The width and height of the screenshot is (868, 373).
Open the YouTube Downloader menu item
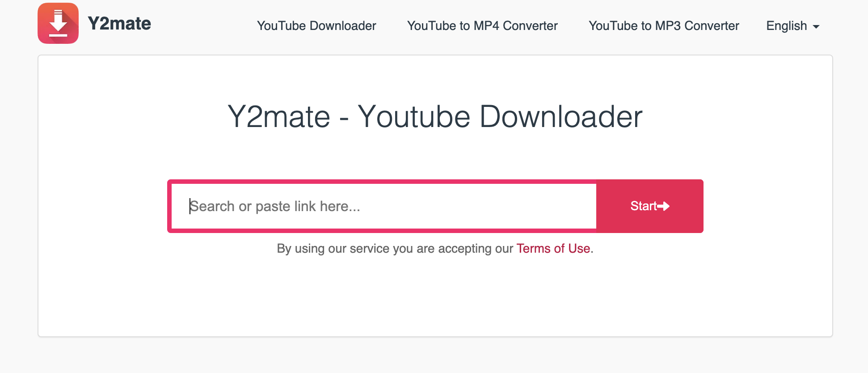coord(316,26)
